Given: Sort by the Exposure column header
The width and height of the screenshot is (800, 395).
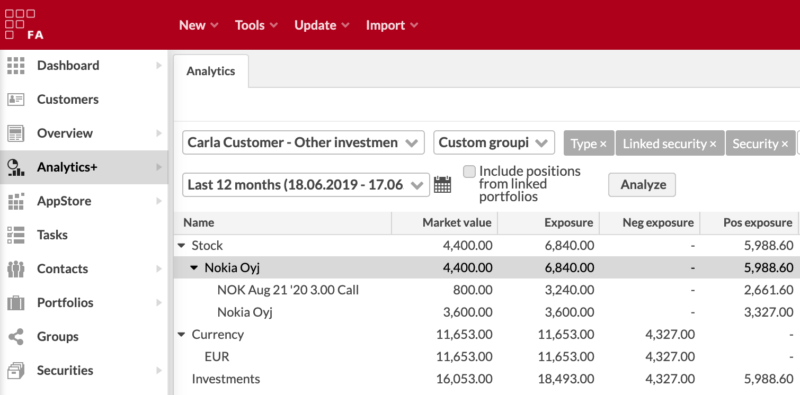Looking at the screenshot, I should [548, 223].
